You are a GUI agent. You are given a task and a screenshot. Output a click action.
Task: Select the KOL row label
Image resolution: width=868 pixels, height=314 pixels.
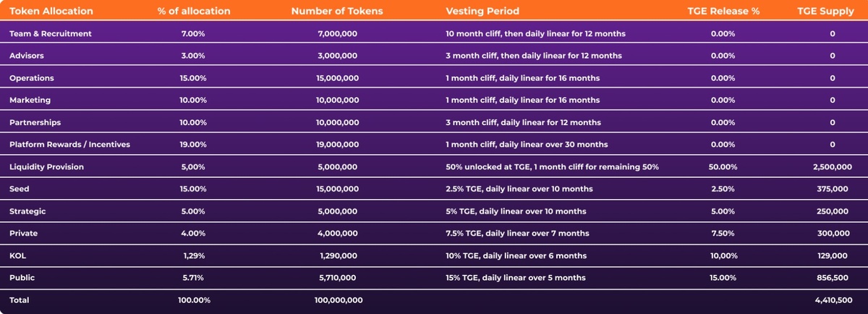[x=18, y=255]
